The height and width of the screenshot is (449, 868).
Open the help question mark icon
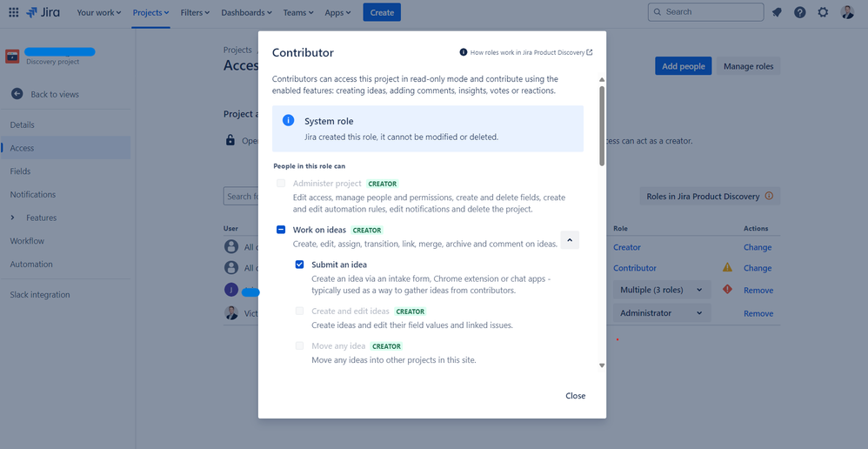pos(800,12)
